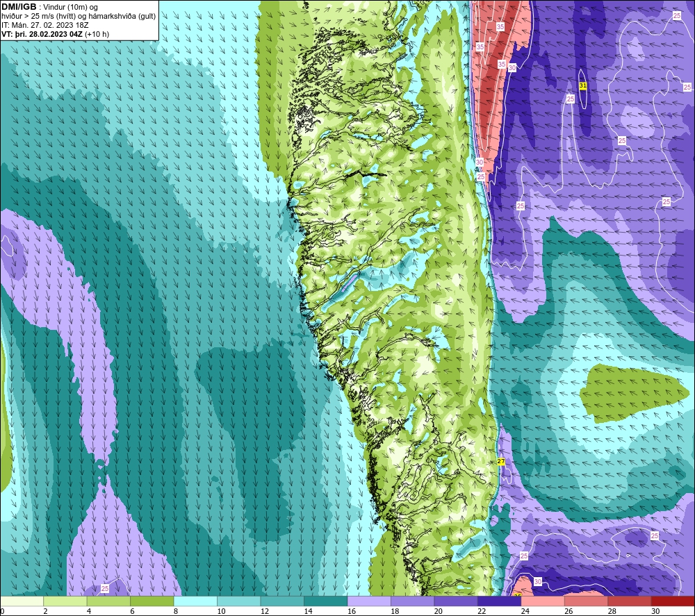Click the 2–4 m/s light green legend swatch
The height and width of the screenshot is (616, 695).
pos(65,601)
